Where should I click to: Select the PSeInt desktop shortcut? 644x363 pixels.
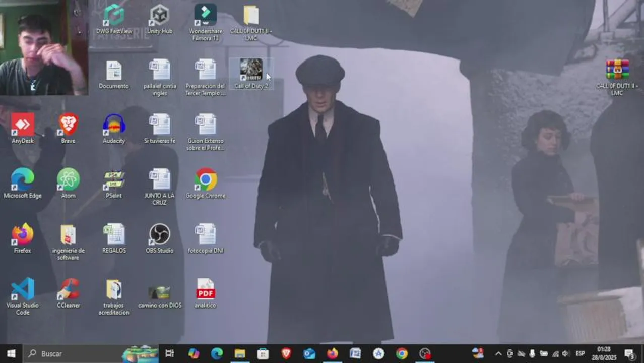tap(114, 184)
